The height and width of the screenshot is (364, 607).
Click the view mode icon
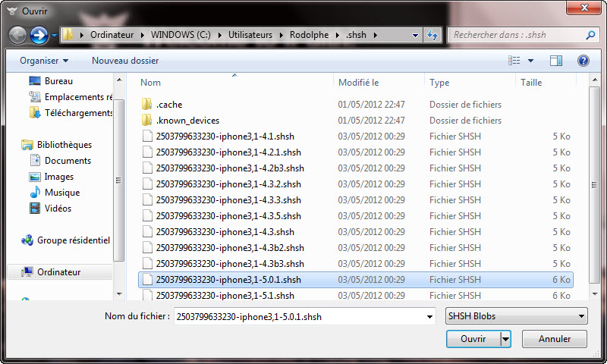[x=514, y=61]
